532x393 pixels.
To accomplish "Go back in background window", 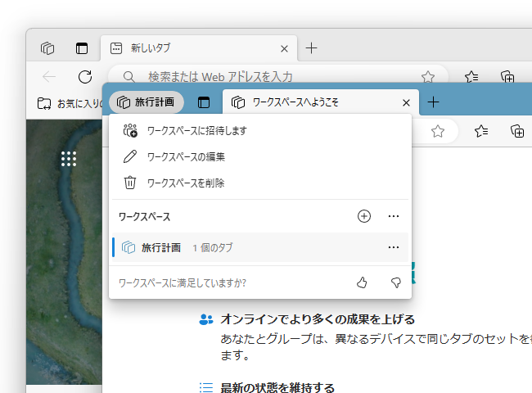I will tap(49, 77).
